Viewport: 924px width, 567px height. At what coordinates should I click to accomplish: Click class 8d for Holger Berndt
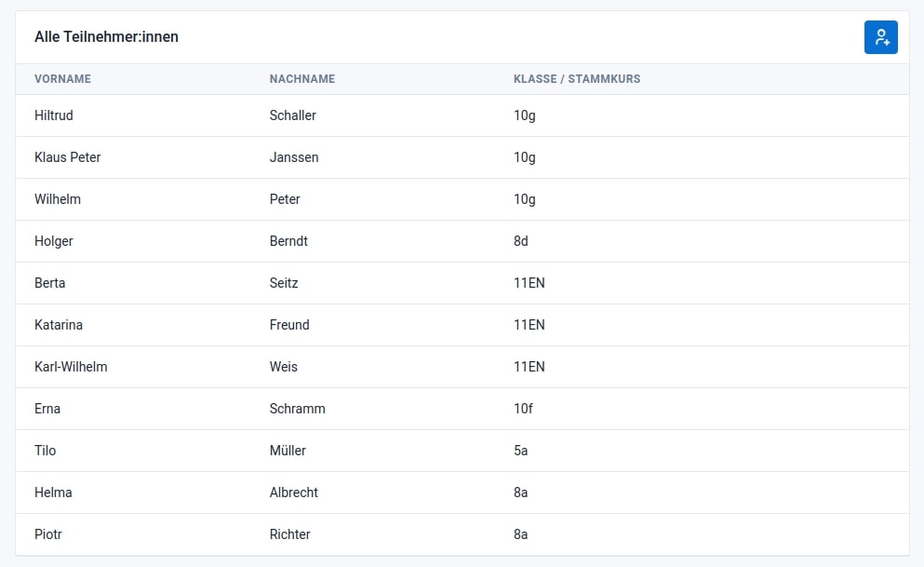[520, 241]
